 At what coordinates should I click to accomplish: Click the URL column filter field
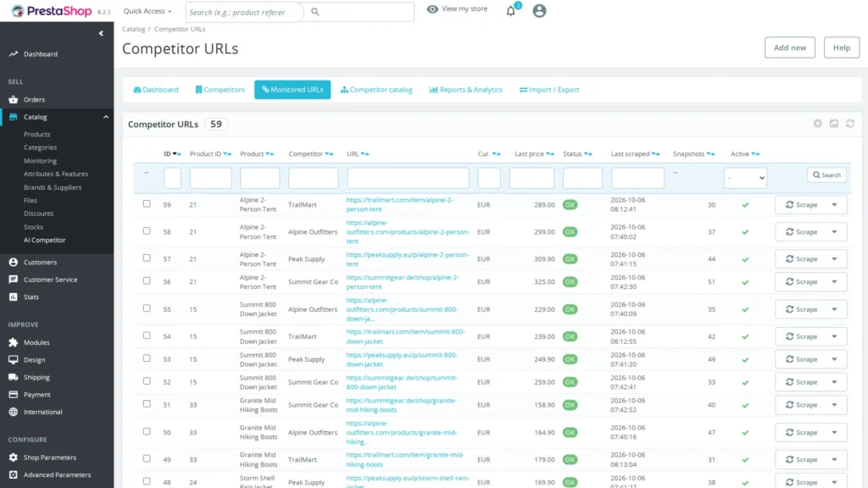408,178
